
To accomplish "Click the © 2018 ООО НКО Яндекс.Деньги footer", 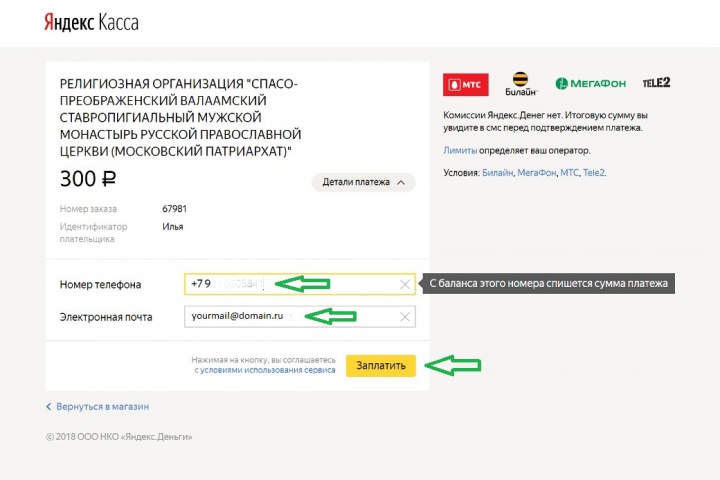I will (x=119, y=437).
